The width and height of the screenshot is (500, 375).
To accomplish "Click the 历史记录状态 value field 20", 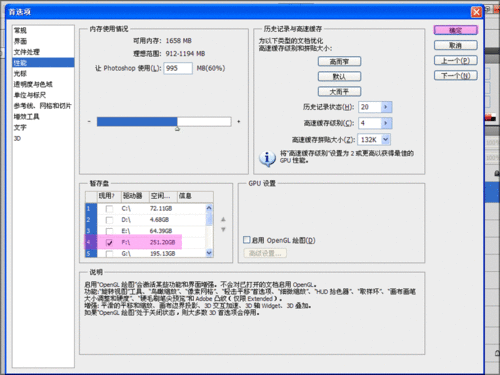I will point(370,107).
